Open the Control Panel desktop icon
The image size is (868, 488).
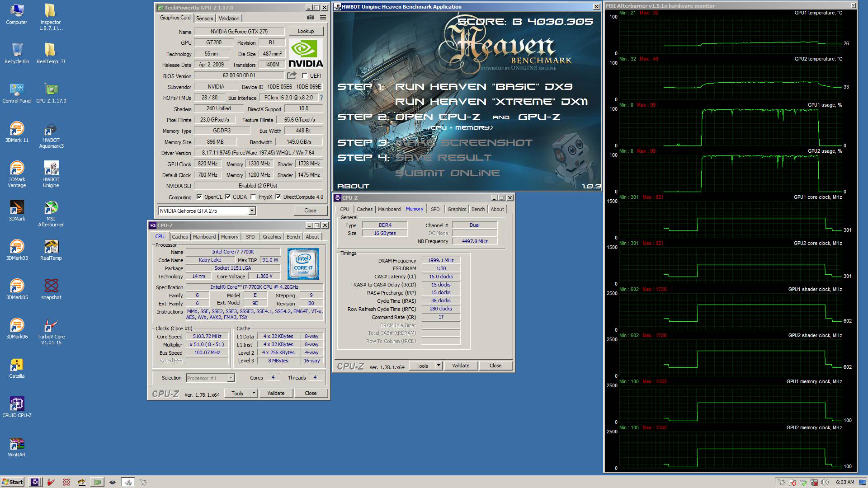point(17,93)
